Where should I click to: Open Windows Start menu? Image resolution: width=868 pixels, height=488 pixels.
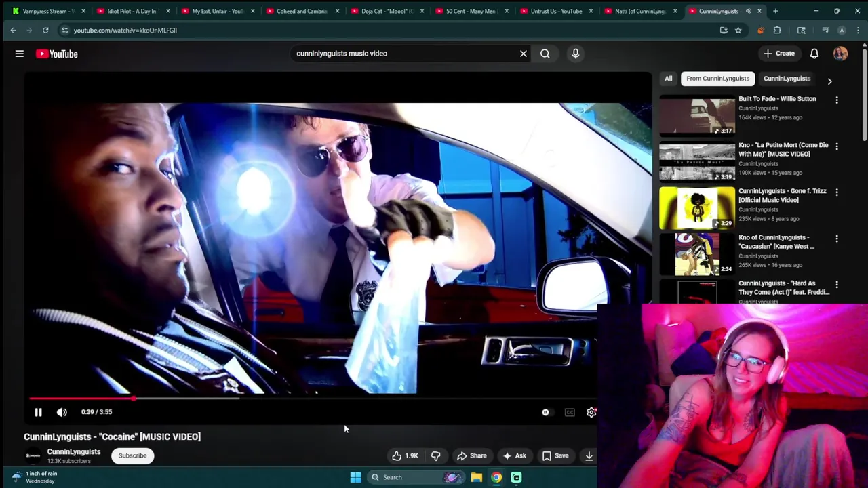click(x=355, y=477)
